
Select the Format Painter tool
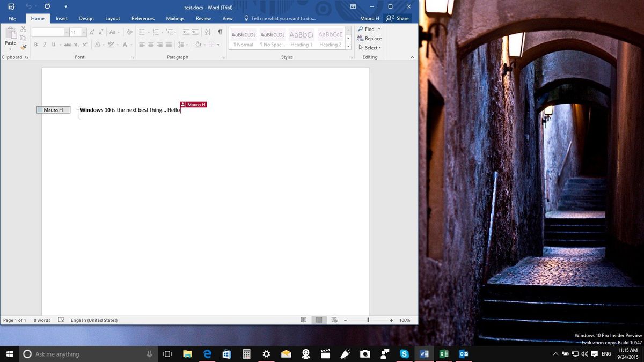click(x=24, y=48)
